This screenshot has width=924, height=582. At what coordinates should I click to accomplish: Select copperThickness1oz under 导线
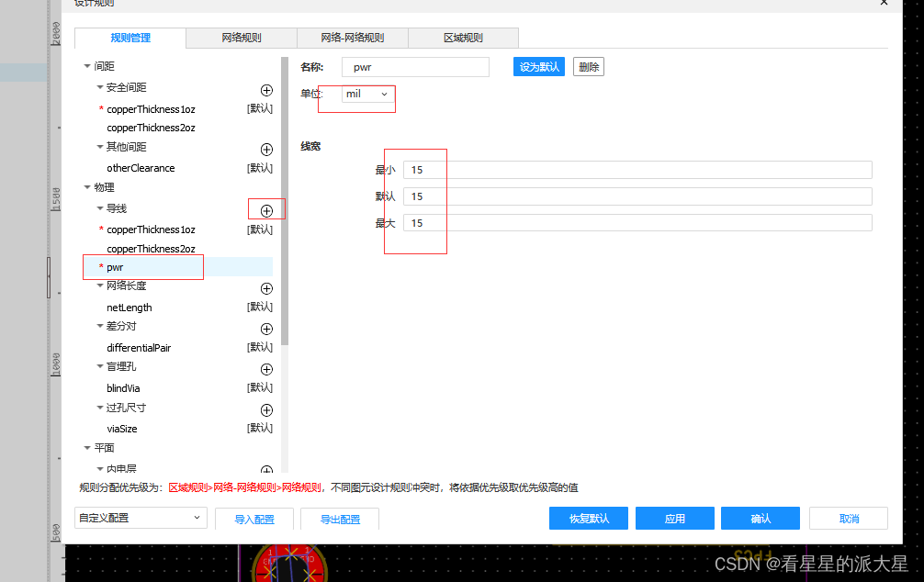[151, 229]
